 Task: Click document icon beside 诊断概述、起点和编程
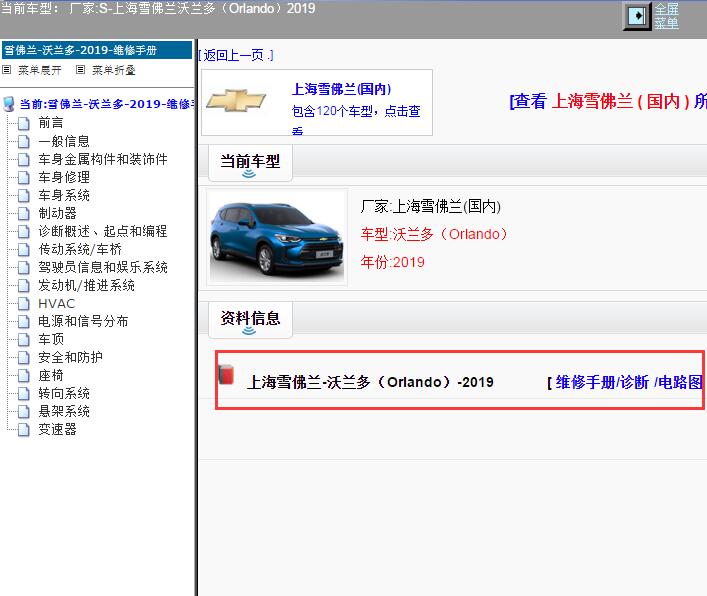coord(24,231)
